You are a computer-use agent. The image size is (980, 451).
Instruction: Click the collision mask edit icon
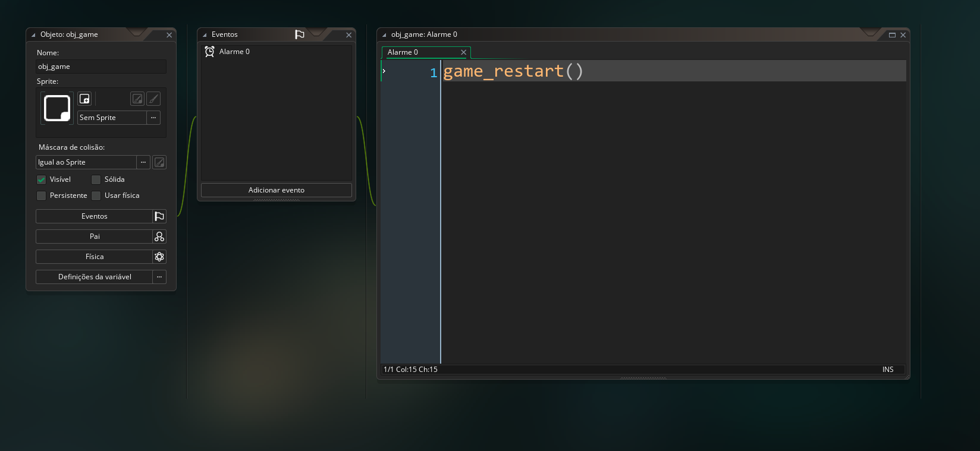[x=159, y=162]
